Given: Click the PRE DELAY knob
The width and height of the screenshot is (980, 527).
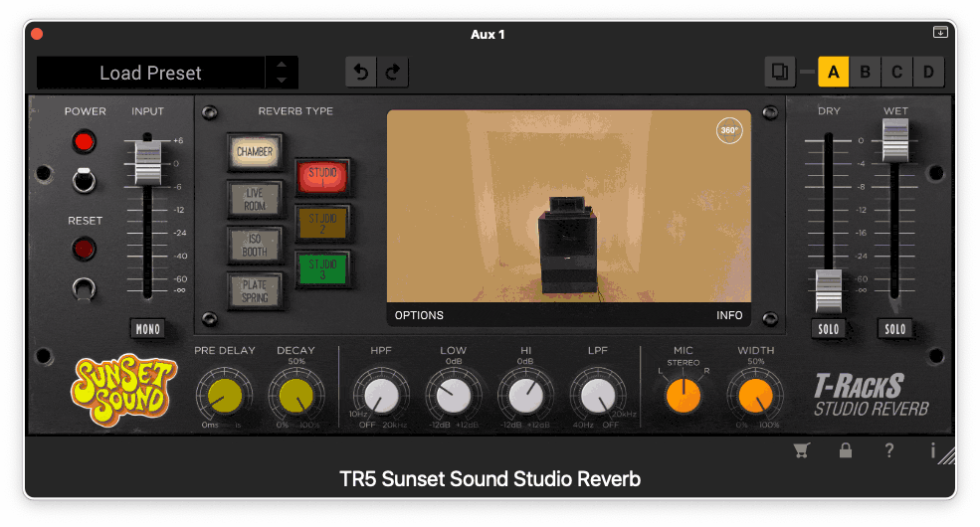Looking at the screenshot, I should click(x=225, y=396).
